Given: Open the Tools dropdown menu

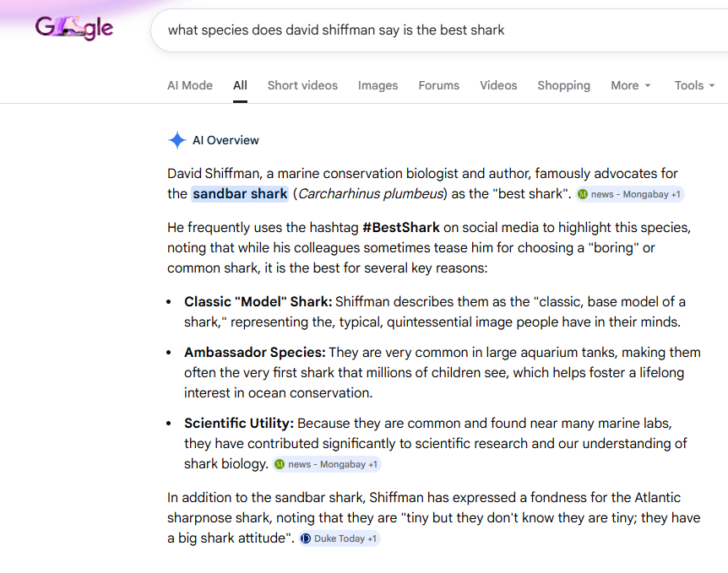Looking at the screenshot, I should [x=694, y=85].
